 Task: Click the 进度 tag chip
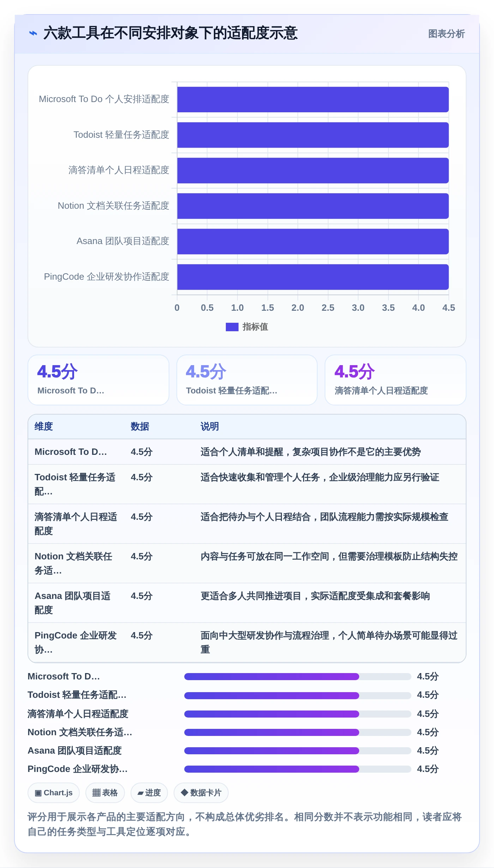coord(149,793)
